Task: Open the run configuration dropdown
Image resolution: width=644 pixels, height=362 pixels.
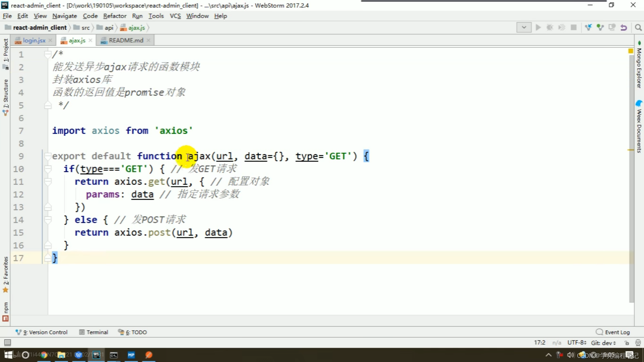Action: (524, 27)
